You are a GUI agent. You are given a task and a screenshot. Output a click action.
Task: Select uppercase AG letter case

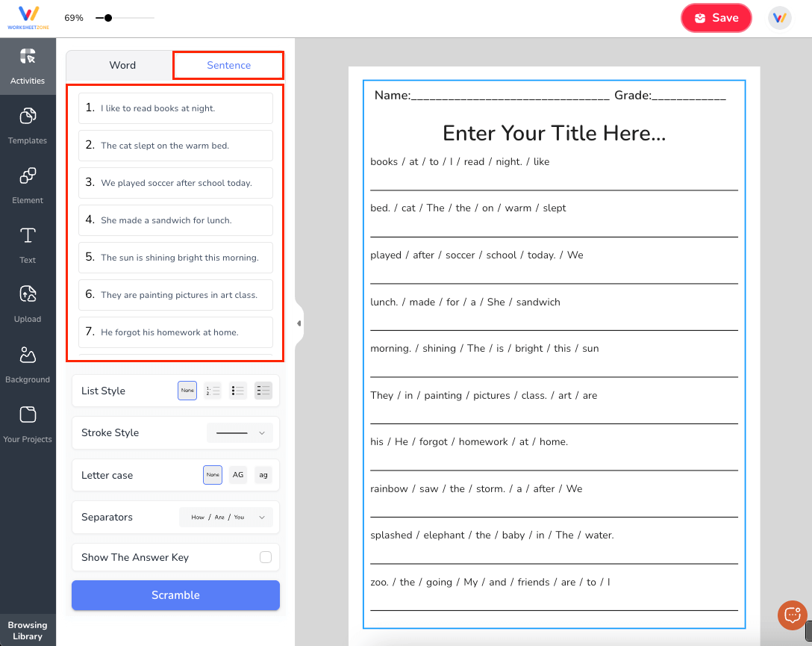[237, 474]
